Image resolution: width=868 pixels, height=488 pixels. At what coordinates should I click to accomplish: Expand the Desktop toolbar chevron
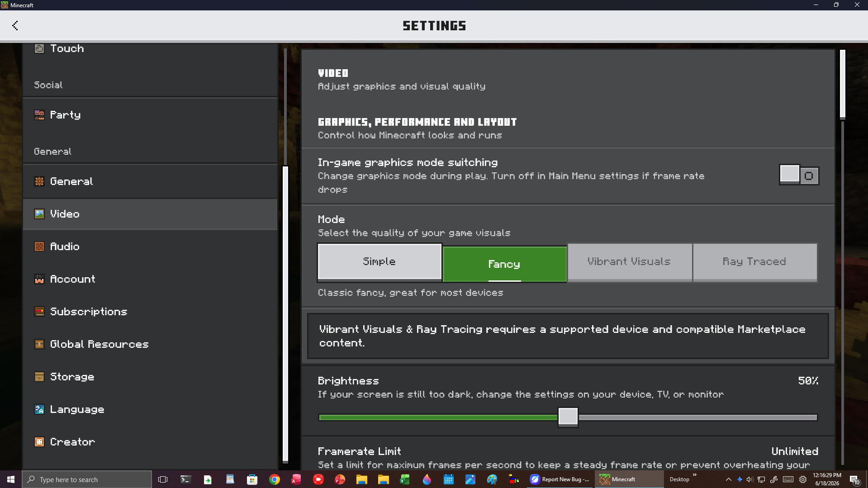coord(695,475)
